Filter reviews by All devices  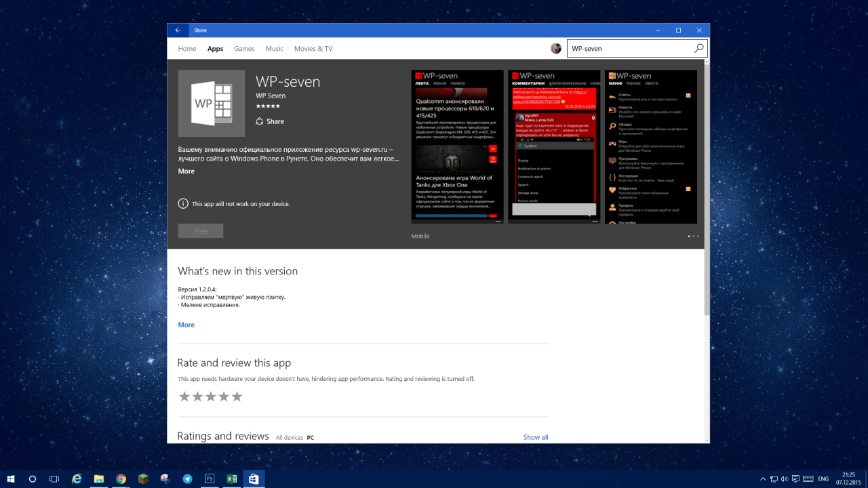(x=290, y=438)
